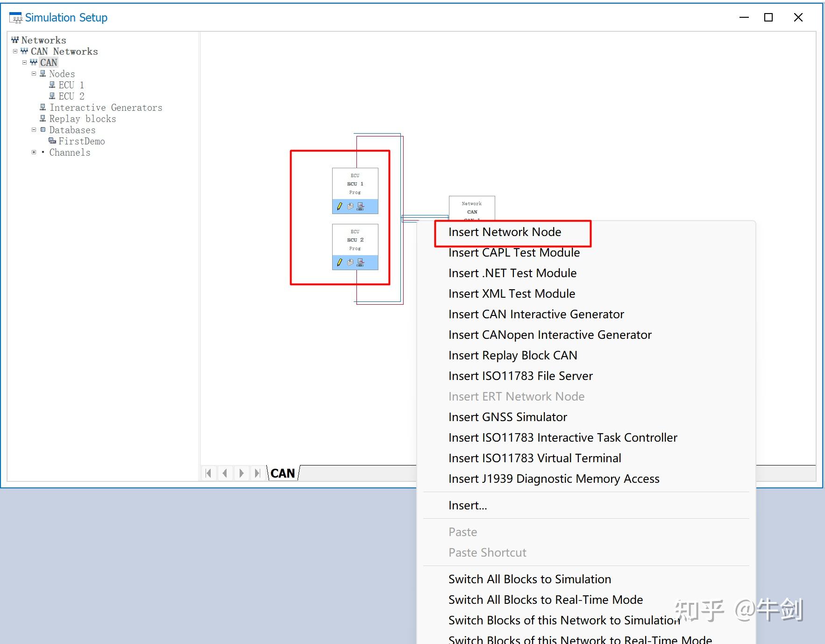Select the highlighted CAN tree item
Image resolution: width=825 pixels, height=644 pixels.
pyautogui.click(x=49, y=63)
